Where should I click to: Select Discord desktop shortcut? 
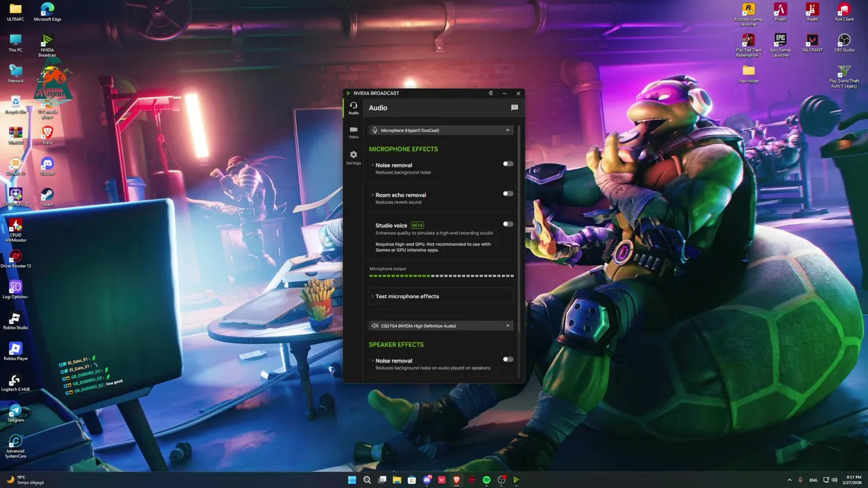coord(47,166)
